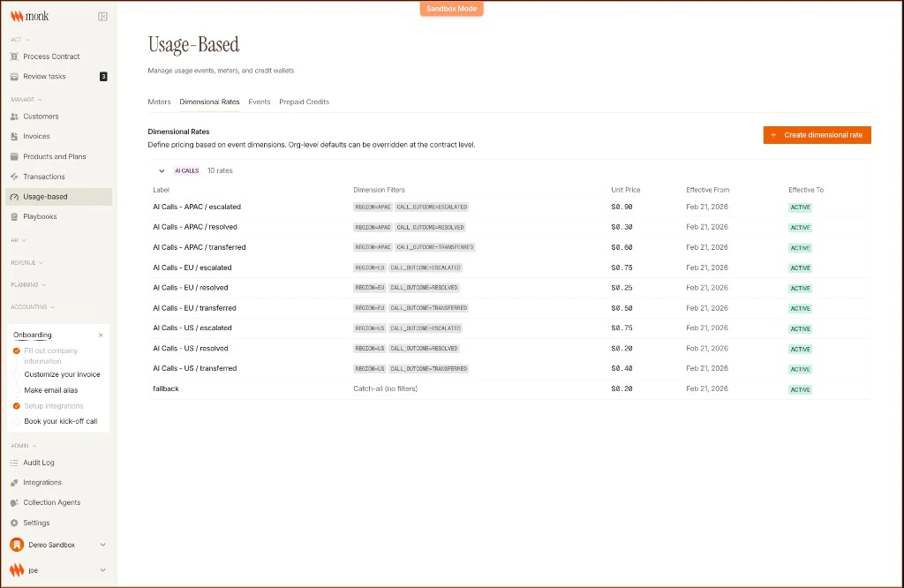Image resolution: width=904 pixels, height=588 pixels.
Task: Open the Make email alias link
Action: [50, 390]
